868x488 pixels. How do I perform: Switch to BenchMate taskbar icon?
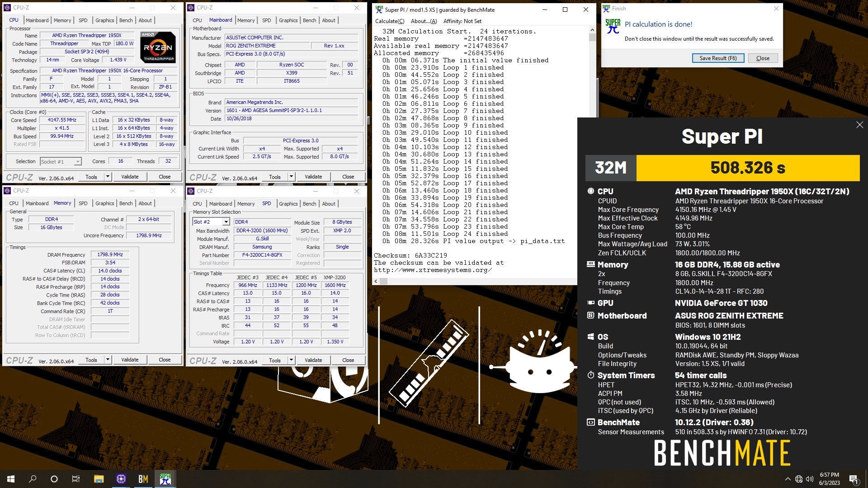[x=143, y=479]
